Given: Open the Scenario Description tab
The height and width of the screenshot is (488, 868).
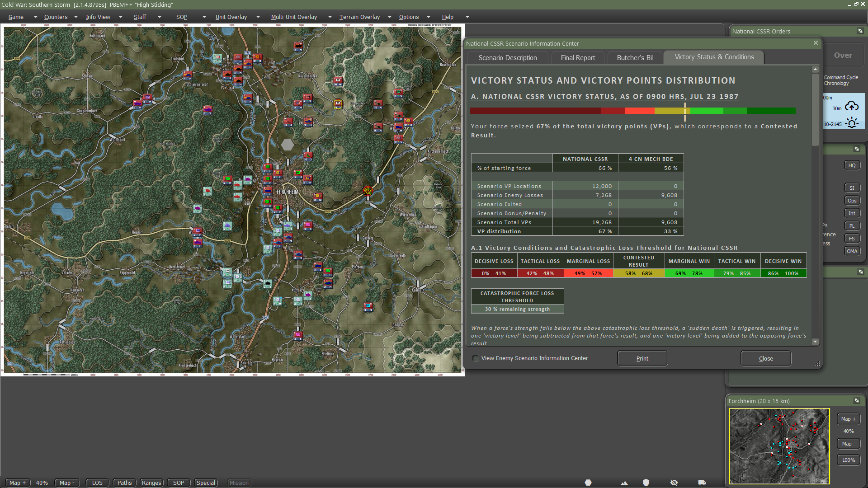Looking at the screenshot, I should [508, 58].
